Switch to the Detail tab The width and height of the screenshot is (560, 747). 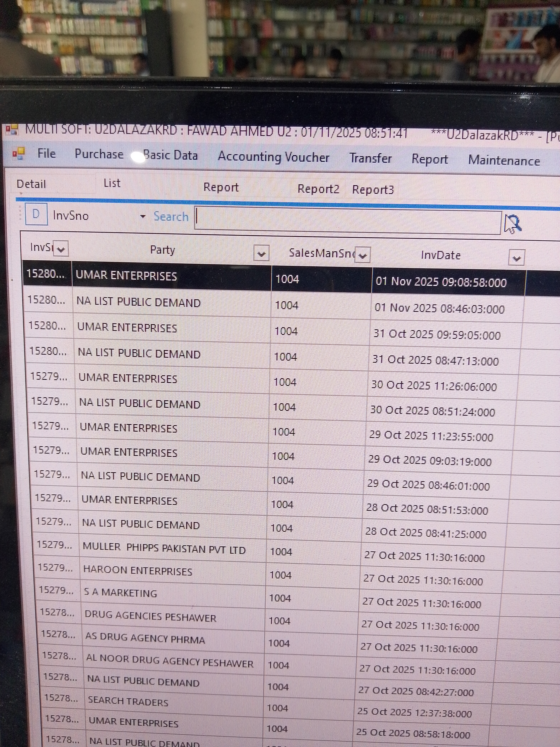[31, 184]
